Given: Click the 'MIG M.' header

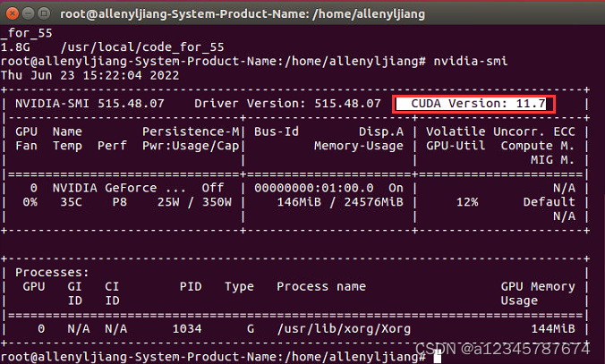Looking at the screenshot, I should pyautogui.click(x=552, y=160).
